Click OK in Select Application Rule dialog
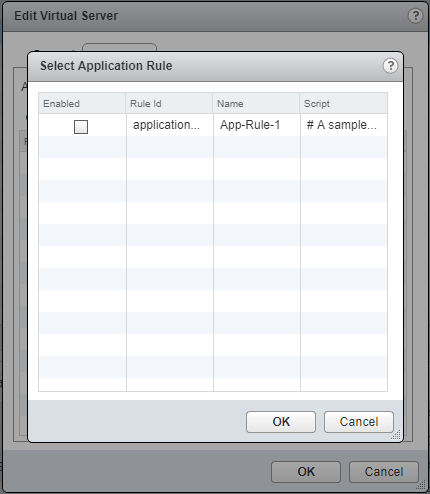The image size is (430, 494). point(281,422)
